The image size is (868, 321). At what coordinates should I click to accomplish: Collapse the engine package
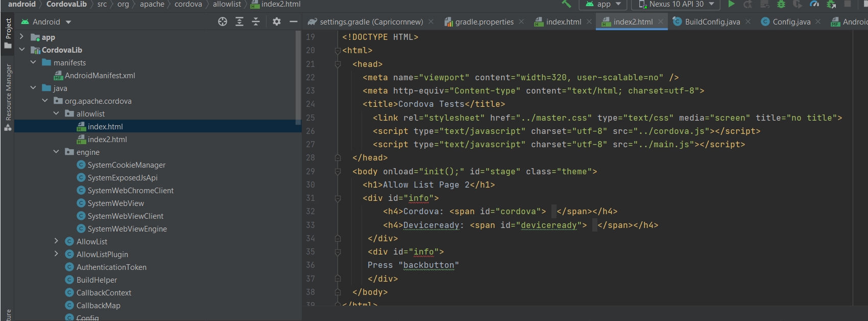[x=56, y=152]
